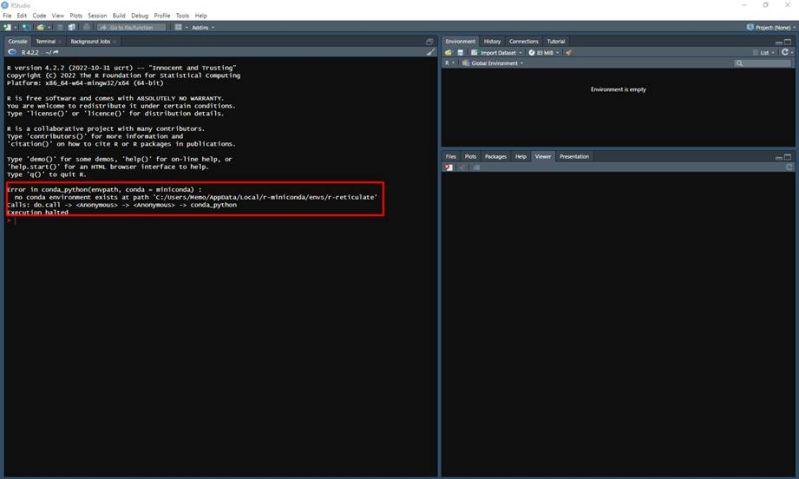The height and width of the screenshot is (479, 799).
Task: Maximize the Viewer pane
Action: 788,157
